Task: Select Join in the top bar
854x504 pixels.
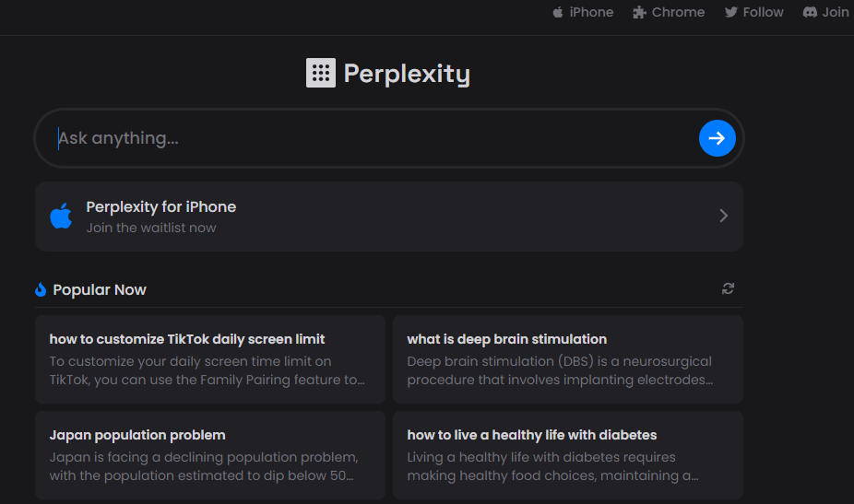Action: pyautogui.click(x=825, y=12)
